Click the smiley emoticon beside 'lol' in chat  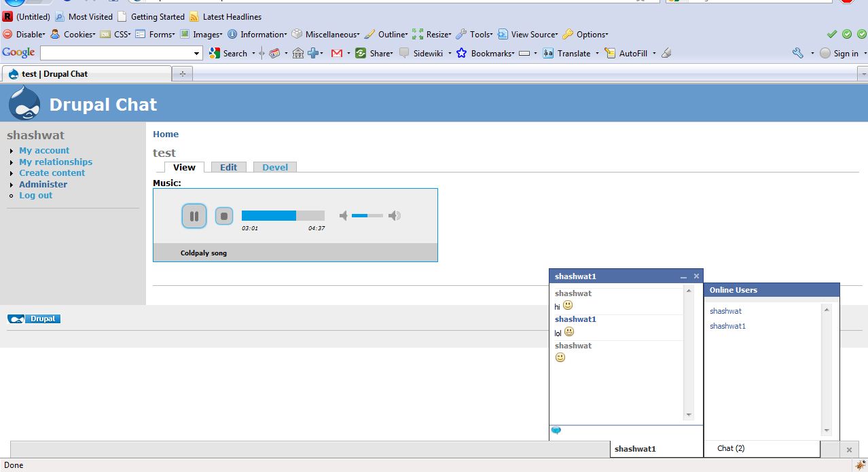pos(568,332)
